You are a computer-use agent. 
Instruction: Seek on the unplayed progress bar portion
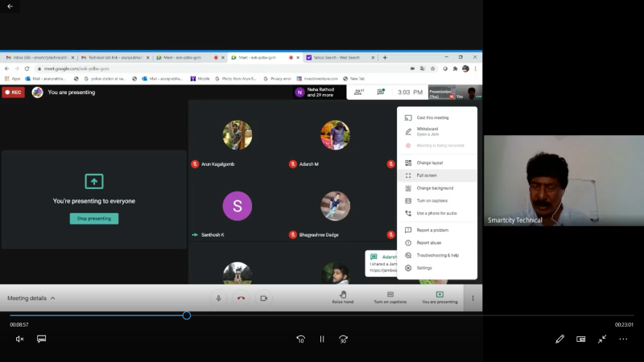pyautogui.click(x=412, y=315)
